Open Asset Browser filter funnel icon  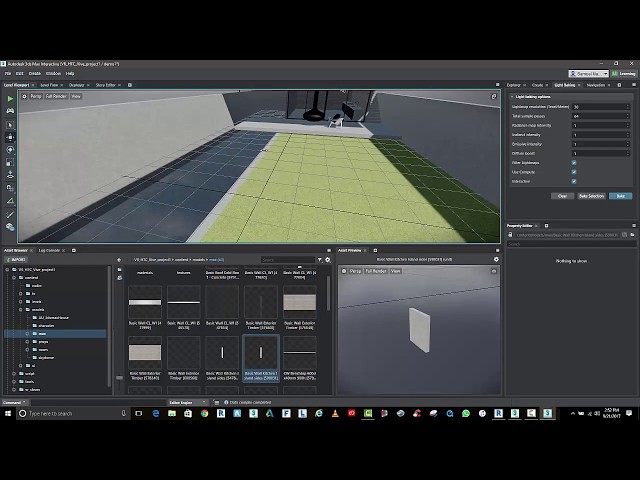pos(320,260)
